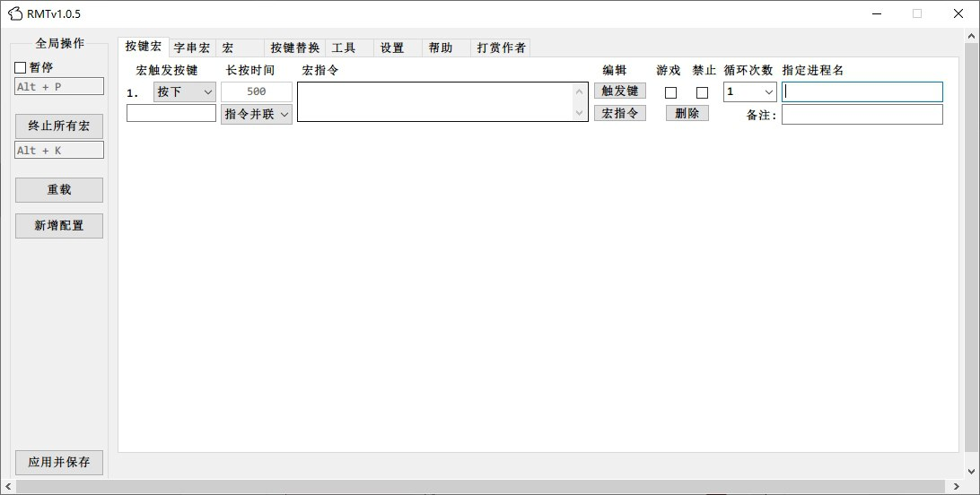The width and height of the screenshot is (980, 495).
Task: Click the 长按时间 field showing 500
Action: point(257,91)
